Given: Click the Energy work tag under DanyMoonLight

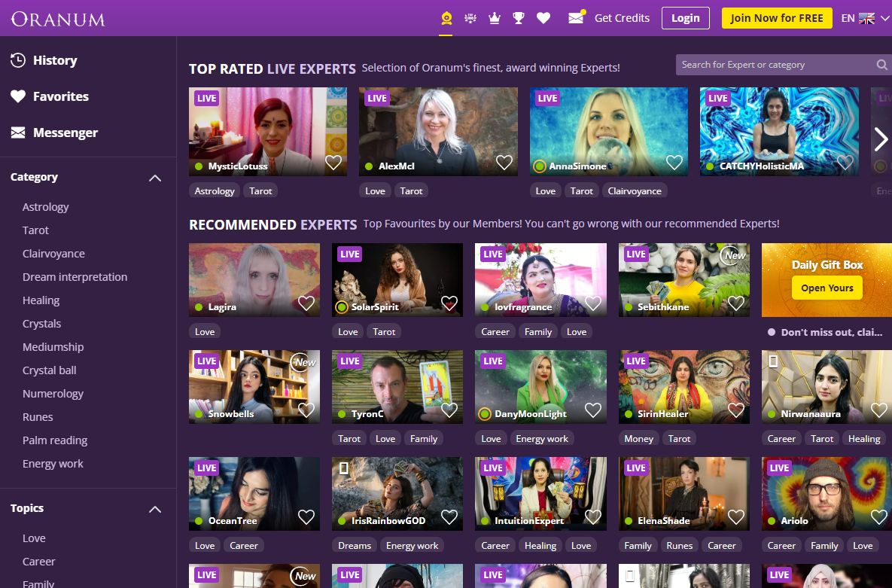Looking at the screenshot, I should (x=541, y=439).
